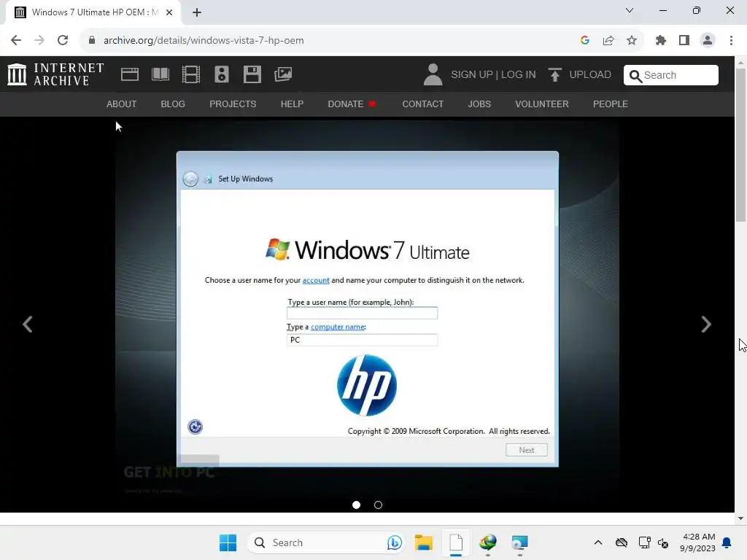Open the Chrome profile avatar
Image resolution: width=747 pixels, height=560 pixels.
click(x=708, y=40)
